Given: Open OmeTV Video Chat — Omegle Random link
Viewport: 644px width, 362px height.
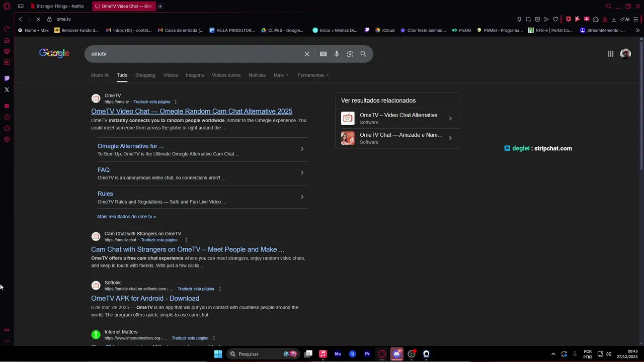Looking at the screenshot, I should [x=192, y=111].
